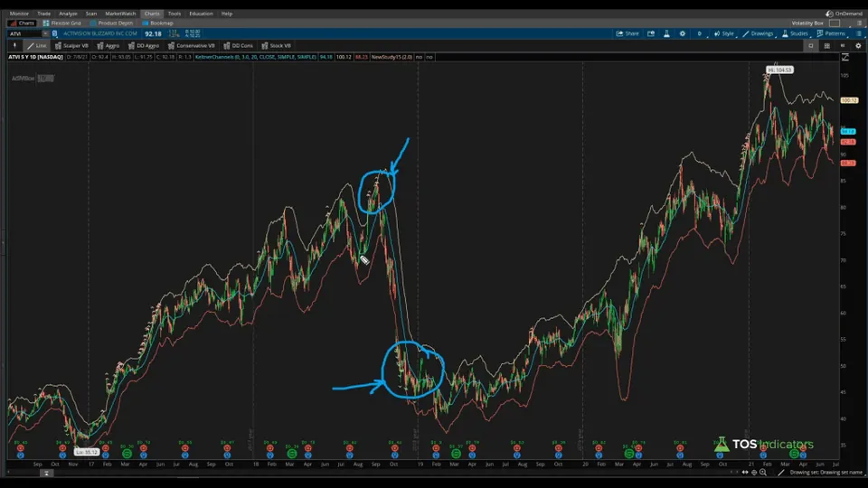Apply the Conservative VB study set
Viewport: 868px width, 488px height.
pyautogui.click(x=192, y=46)
